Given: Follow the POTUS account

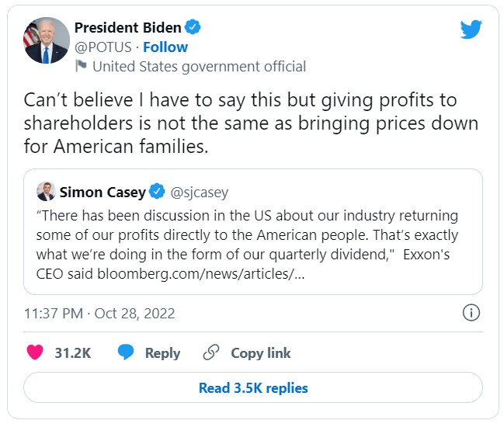Looking at the screenshot, I should (x=165, y=47).
